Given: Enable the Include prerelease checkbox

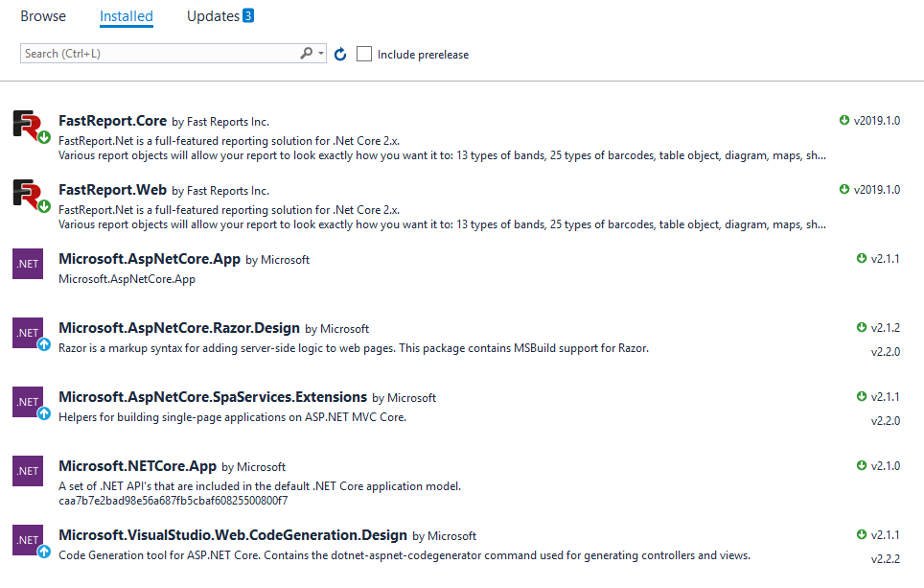Looking at the screenshot, I should [x=364, y=54].
